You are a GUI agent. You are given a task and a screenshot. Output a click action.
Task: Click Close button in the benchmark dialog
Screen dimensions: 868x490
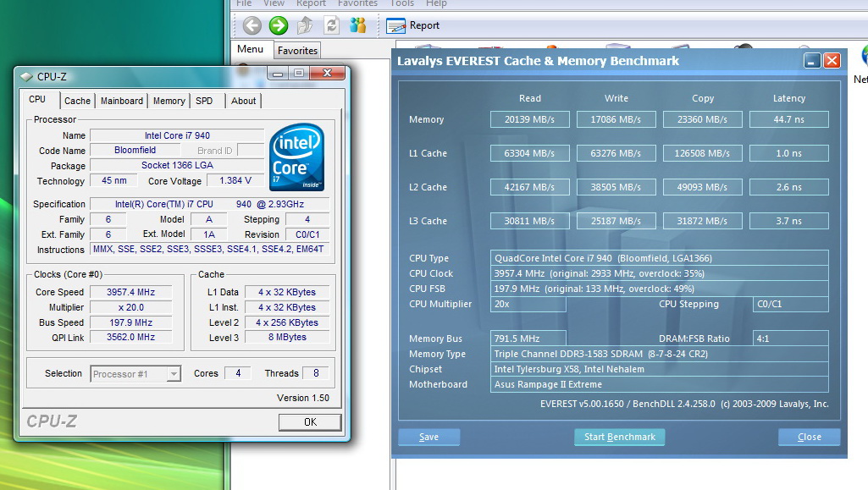(810, 437)
